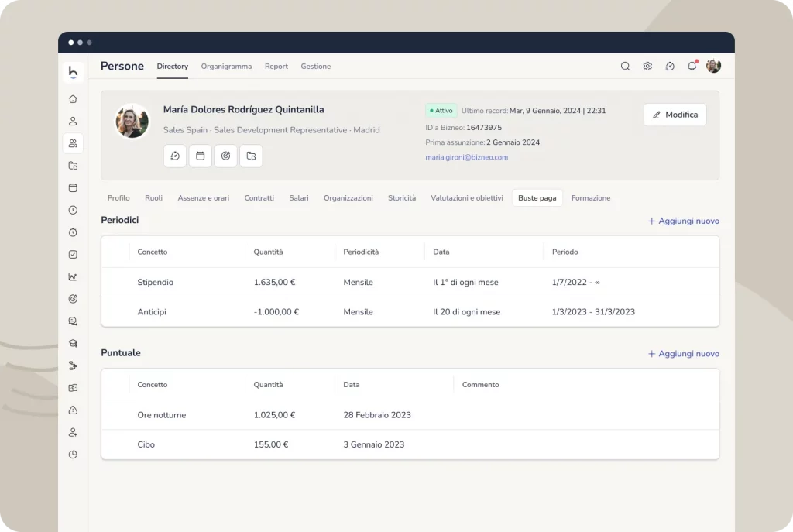Screen dimensions: 793x532
Task: Click the Commento column header
Action: (480, 385)
